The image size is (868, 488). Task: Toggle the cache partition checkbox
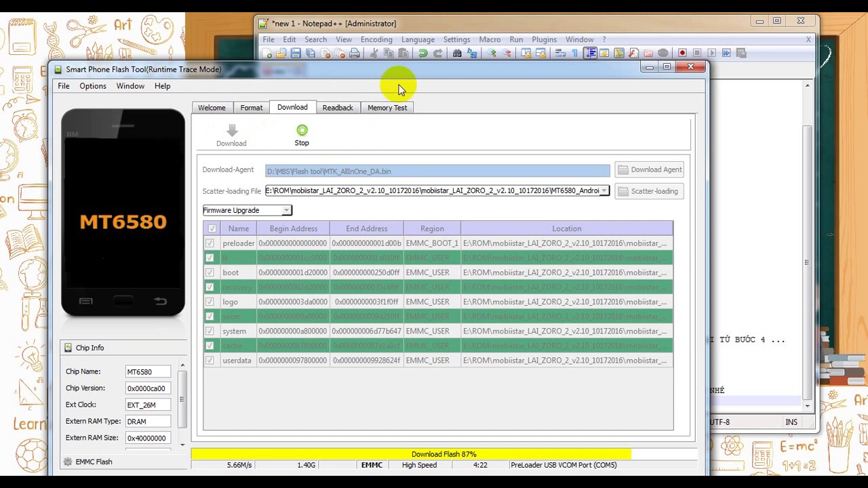[x=210, y=346]
